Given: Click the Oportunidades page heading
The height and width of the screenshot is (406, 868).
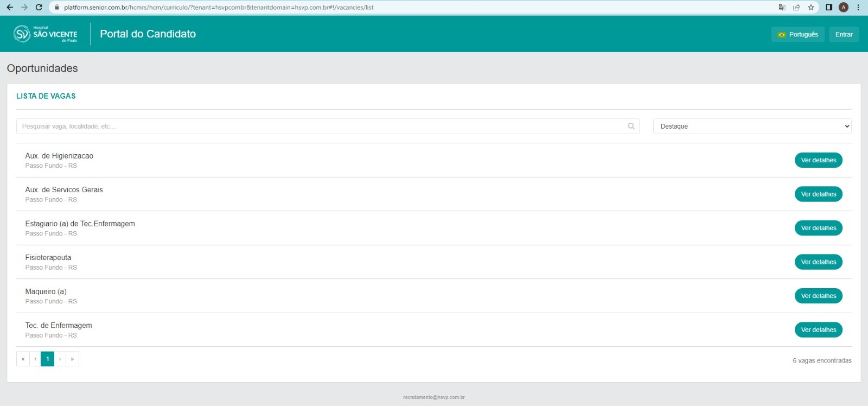Looking at the screenshot, I should tap(42, 68).
